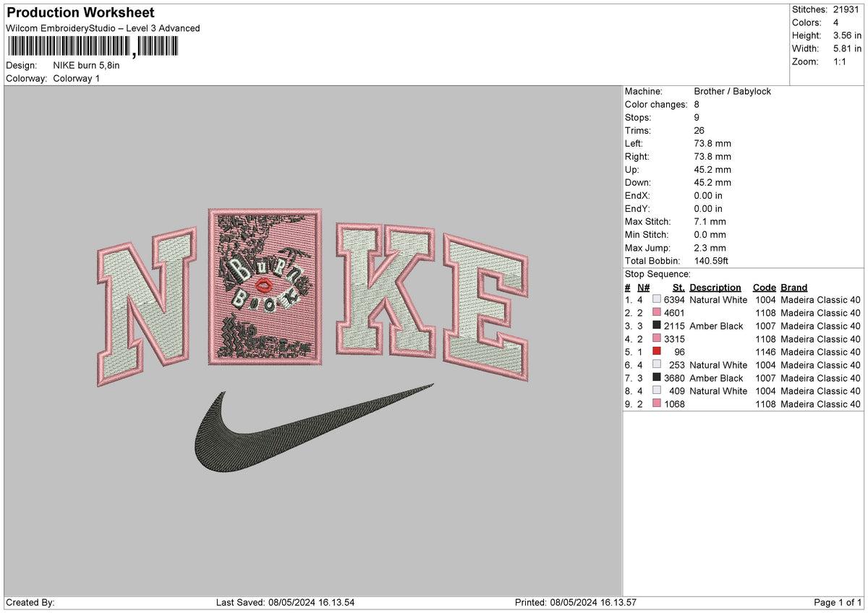Click the Trims value 26

(x=699, y=131)
